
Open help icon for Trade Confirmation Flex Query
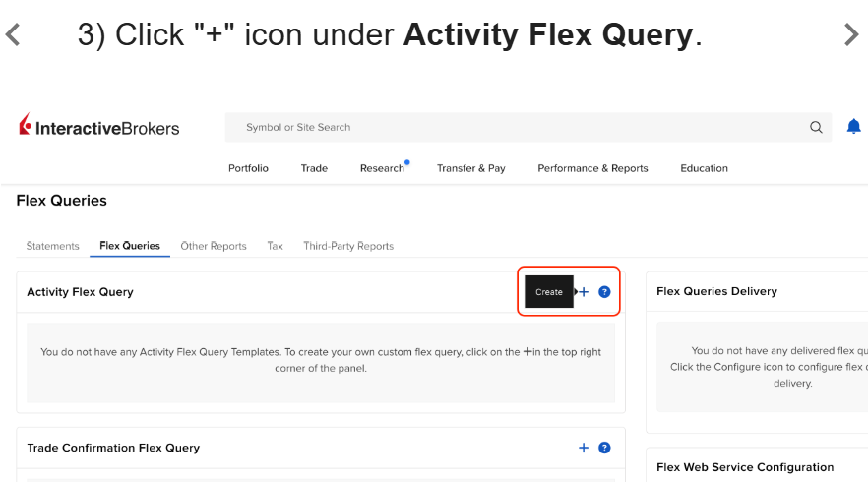point(604,448)
